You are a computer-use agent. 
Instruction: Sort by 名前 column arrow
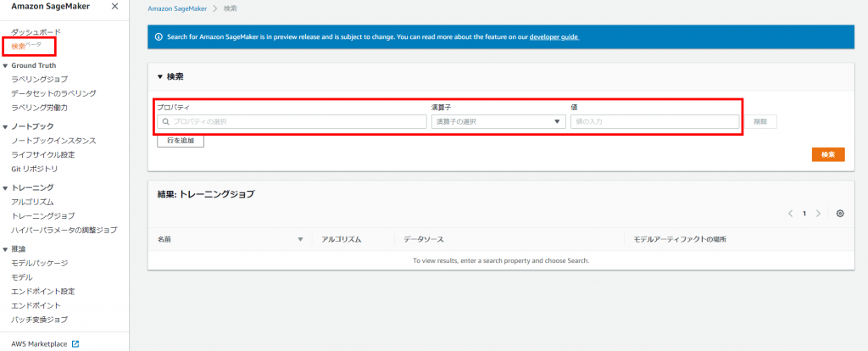pos(301,240)
